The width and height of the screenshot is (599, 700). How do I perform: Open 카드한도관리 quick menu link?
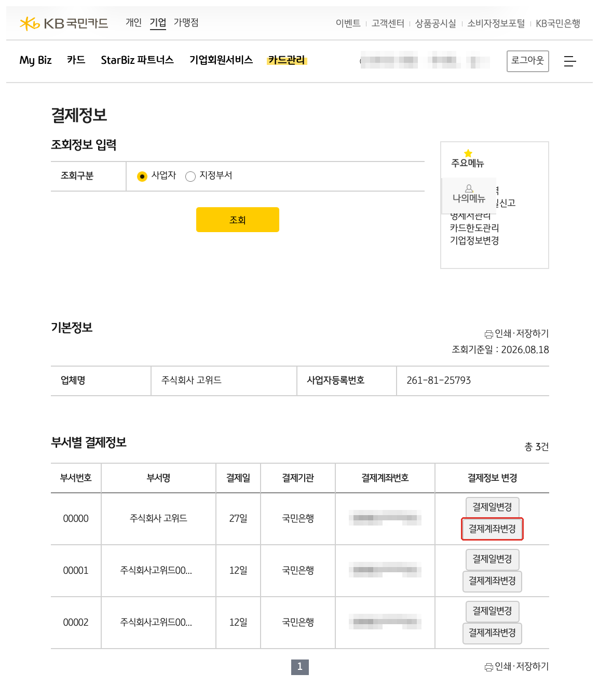point(474,228)
